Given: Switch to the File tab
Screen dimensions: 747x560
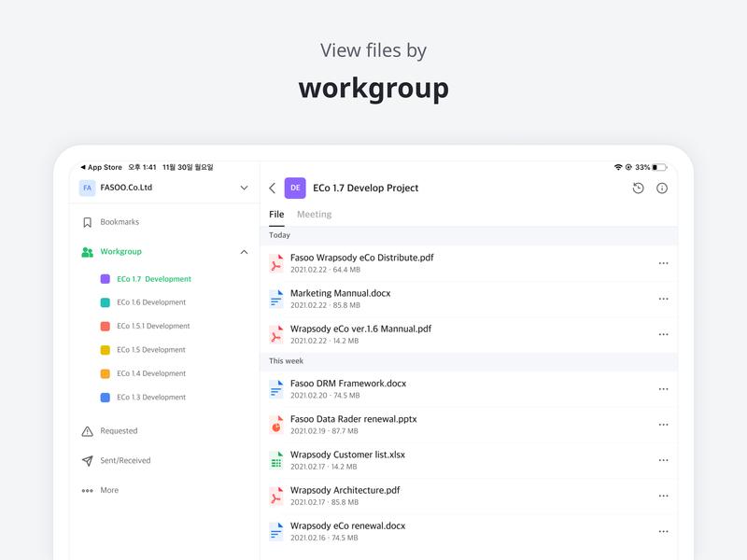Looking at the screenshot, I should click(276, 215).
